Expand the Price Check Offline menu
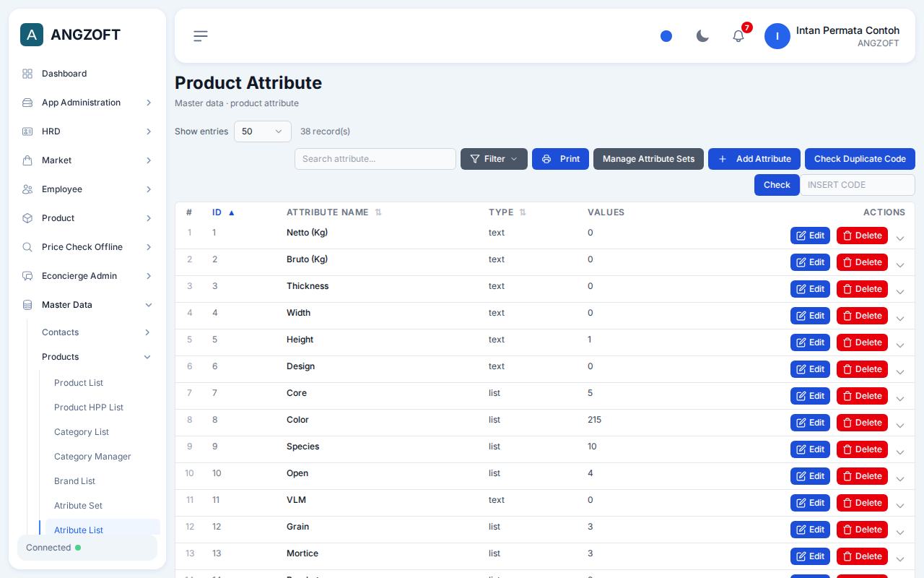Viewport: 924px width, 578px height. tap(87, 247)
